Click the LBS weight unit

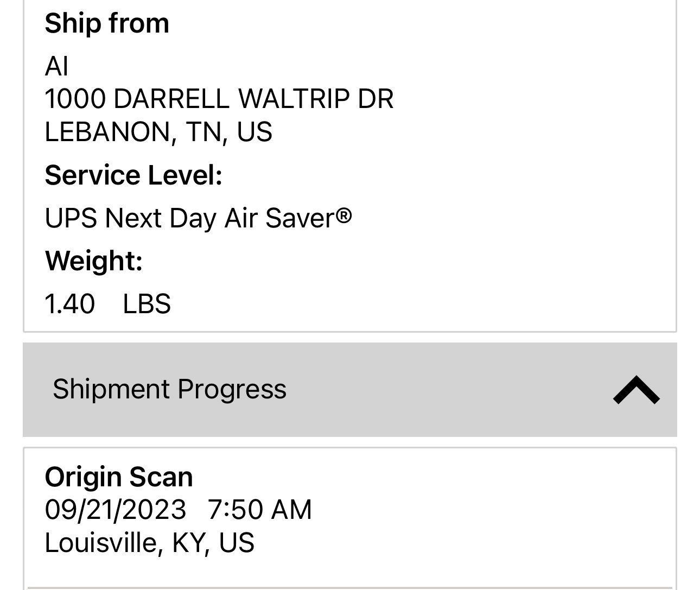click(147, 303)
